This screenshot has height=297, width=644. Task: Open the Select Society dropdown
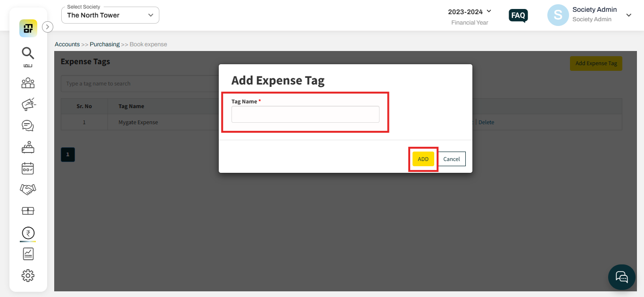(x=110, y=15)
